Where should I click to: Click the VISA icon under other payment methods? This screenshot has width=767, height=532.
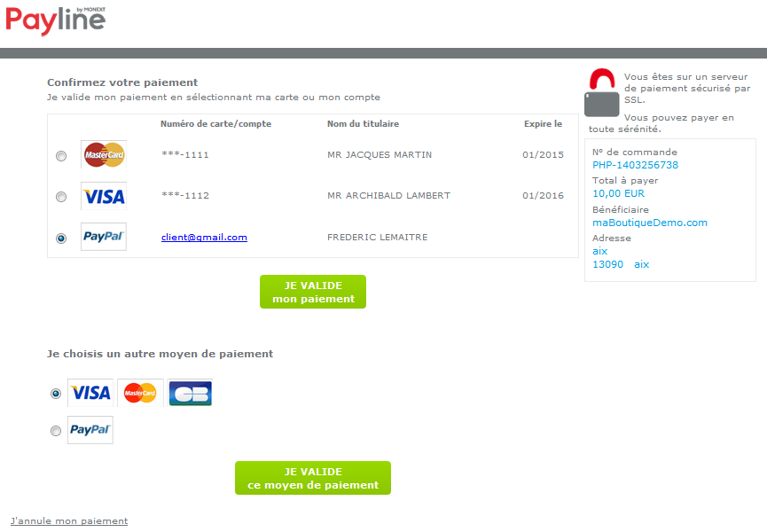coord(90,393)
